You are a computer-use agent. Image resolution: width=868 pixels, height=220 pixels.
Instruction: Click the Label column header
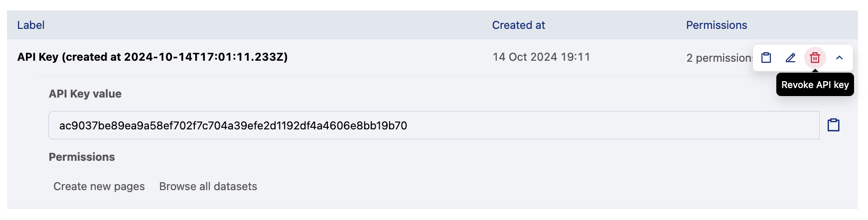[x=31, y=25]
